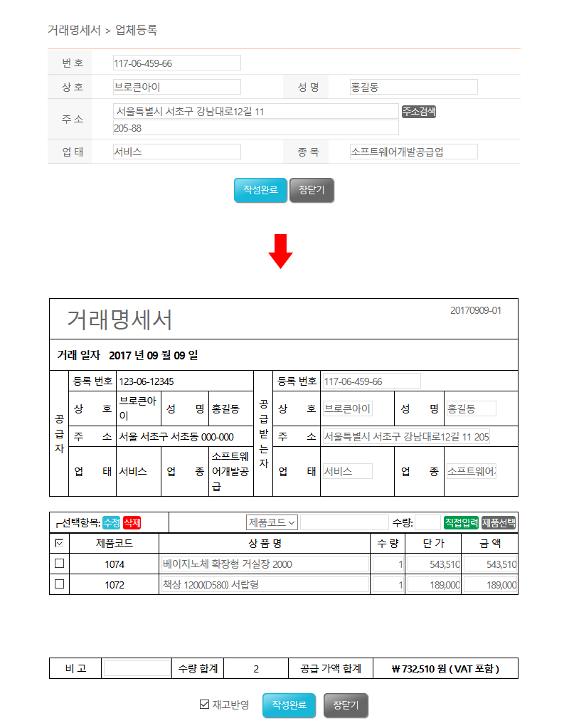Image resolution: width=569 pixels, height=728 pixels.
Task: Click the bottom 창닫기 close button
Action: point(346,705)
